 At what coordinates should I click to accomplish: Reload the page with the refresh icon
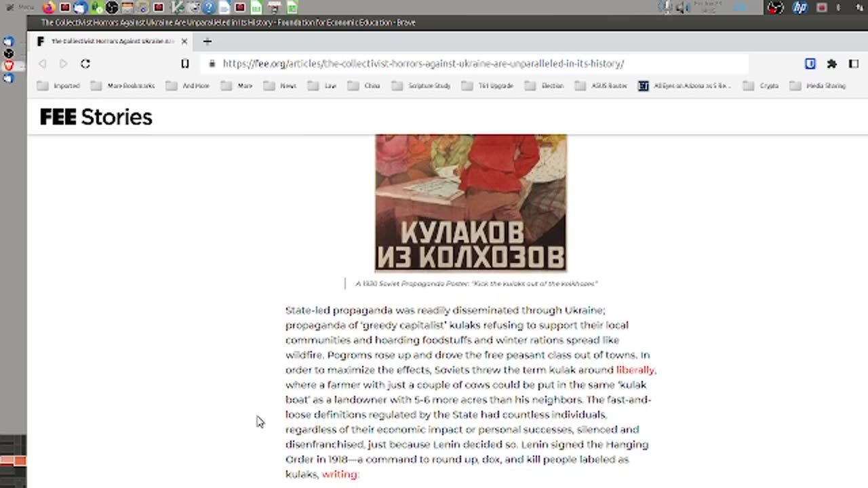[85, 64]
